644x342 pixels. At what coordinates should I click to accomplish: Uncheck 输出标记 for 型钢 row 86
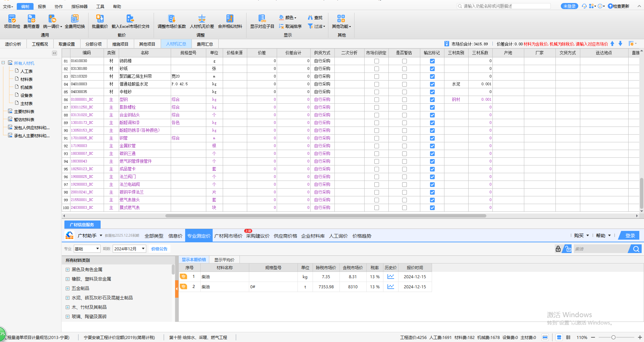(432, 100)
